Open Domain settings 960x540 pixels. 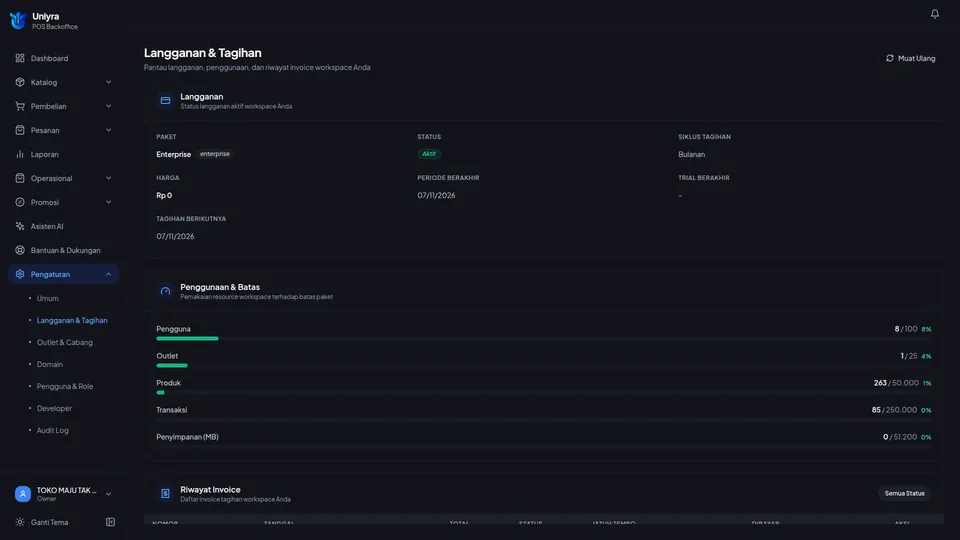(50, 364)
